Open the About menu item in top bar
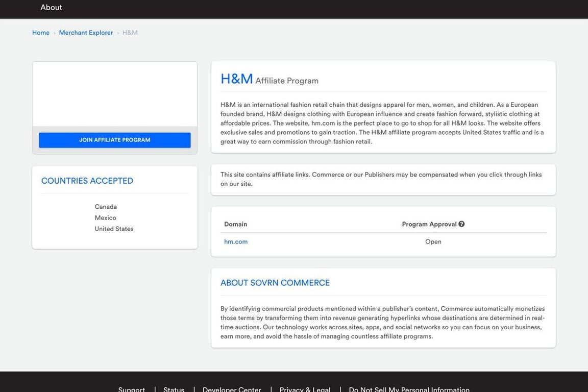Screen dimensions: 588x392 pyautogui.click(x=51, y=8)
